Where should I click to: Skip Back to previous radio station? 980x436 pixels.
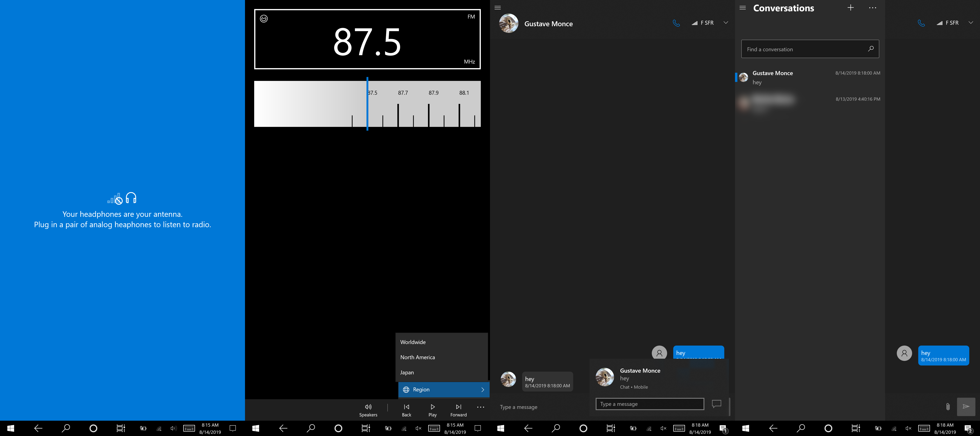click(x=406, y=410)
